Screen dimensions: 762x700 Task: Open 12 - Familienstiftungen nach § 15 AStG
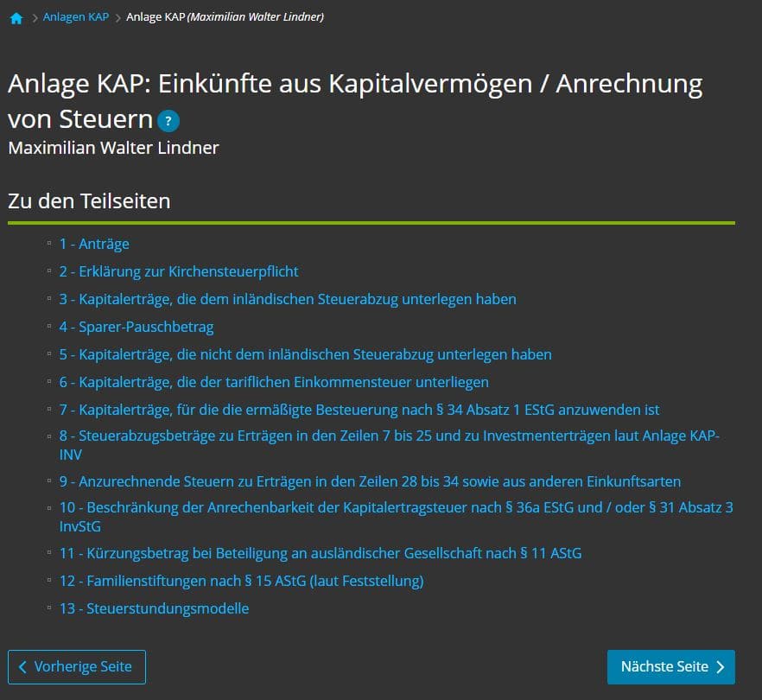click(241, 581)
